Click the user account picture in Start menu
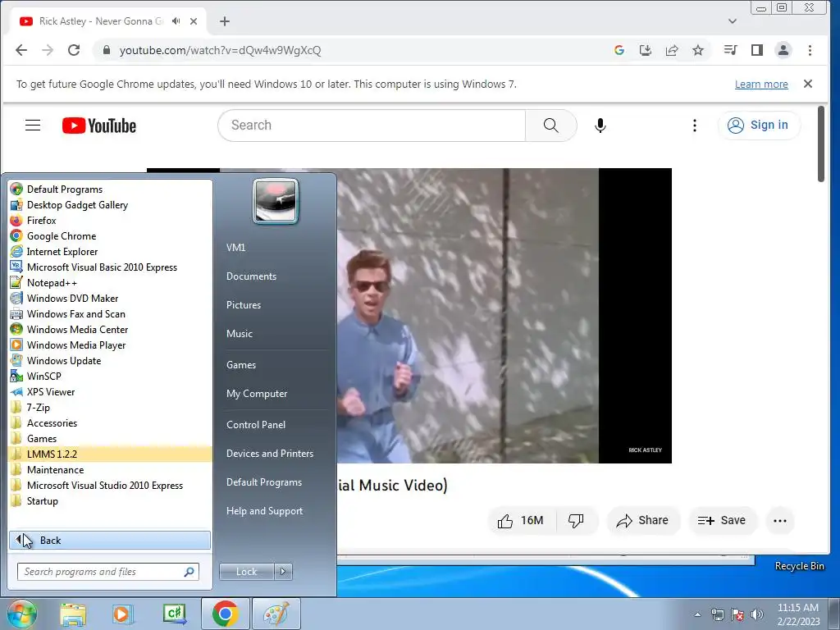This screenshot has height=630, width=840. pyautogui.click(x=276, y=201)
